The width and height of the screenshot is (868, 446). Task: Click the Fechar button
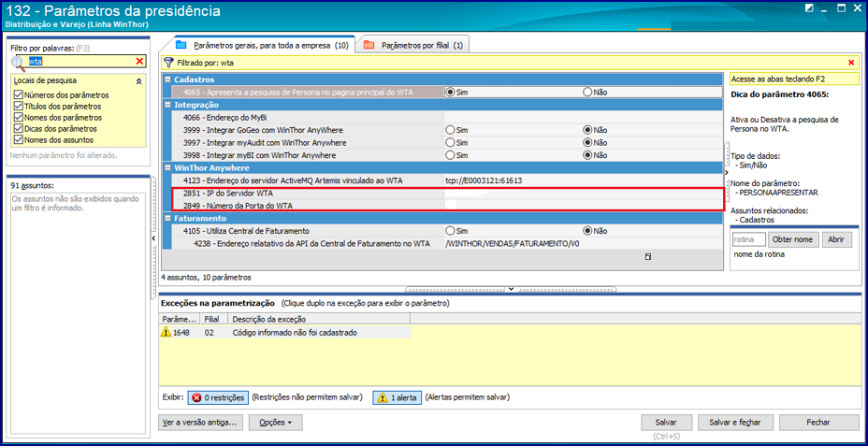click(x=818, y=423)
